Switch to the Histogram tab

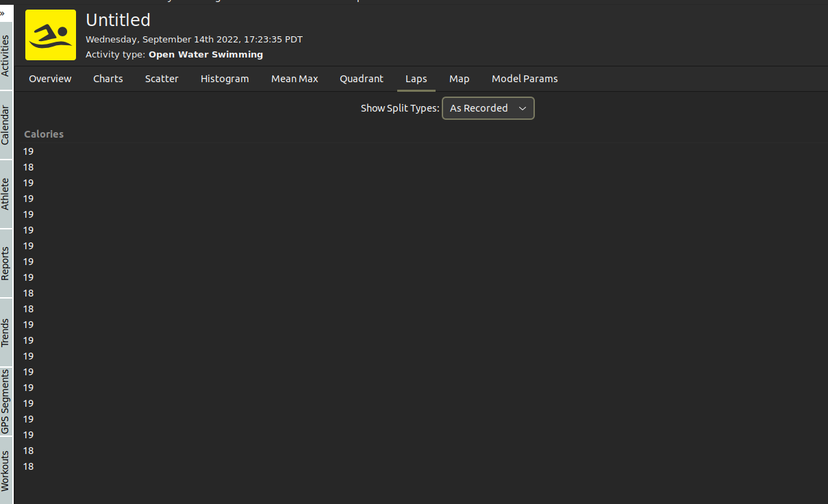point(225,79)
